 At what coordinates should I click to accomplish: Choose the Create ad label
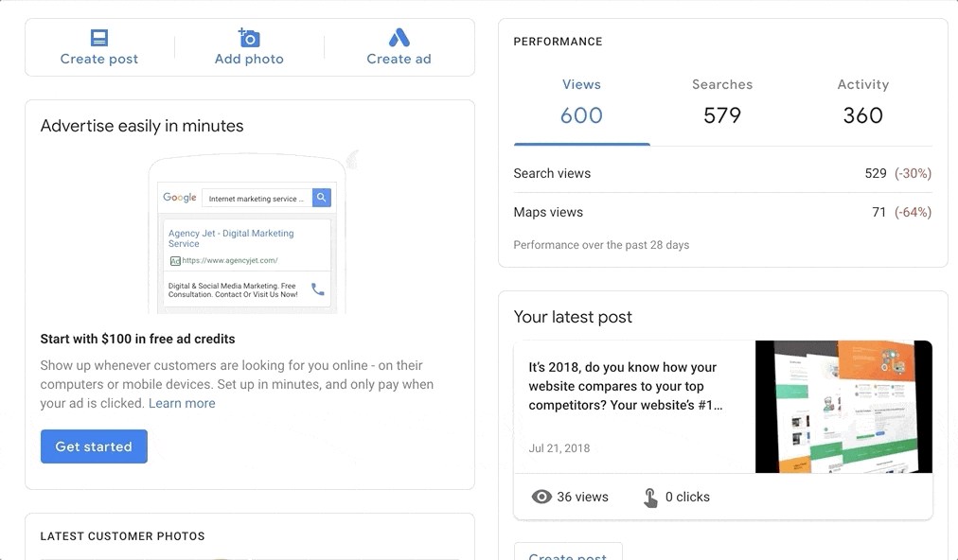pos(399,60)
